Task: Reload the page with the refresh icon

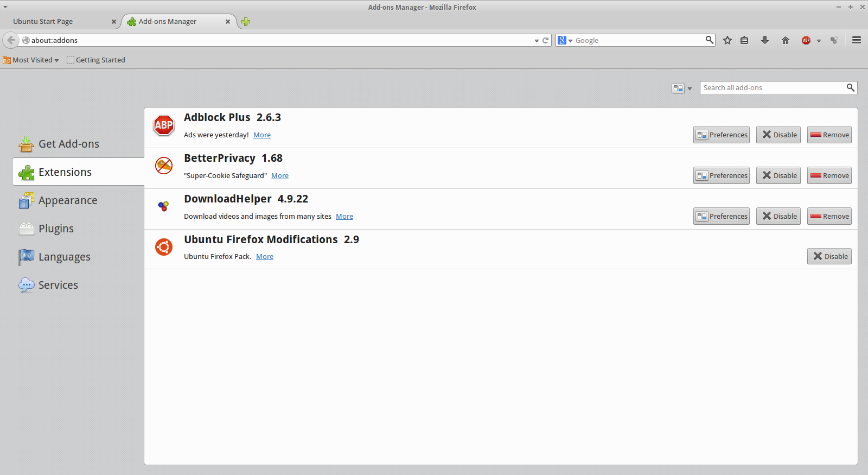Action: [x=546, y=40]
